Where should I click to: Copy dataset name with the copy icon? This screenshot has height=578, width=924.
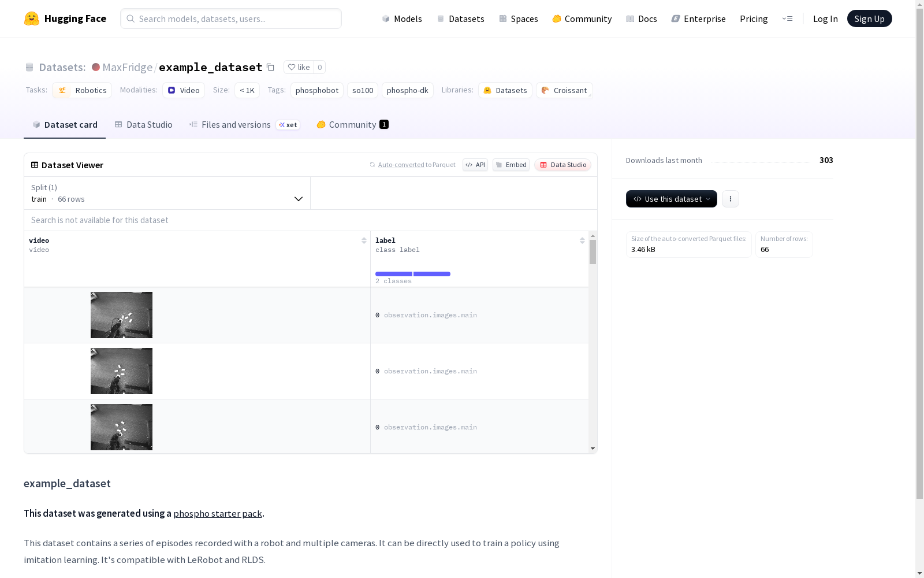(x=270, y=67)
